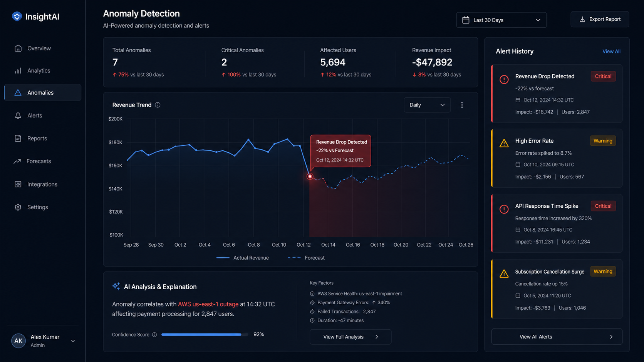This screenshot has width=644, height=362.
Task: Click warning icon on High Error Rate alert
Action: point(504,143)
